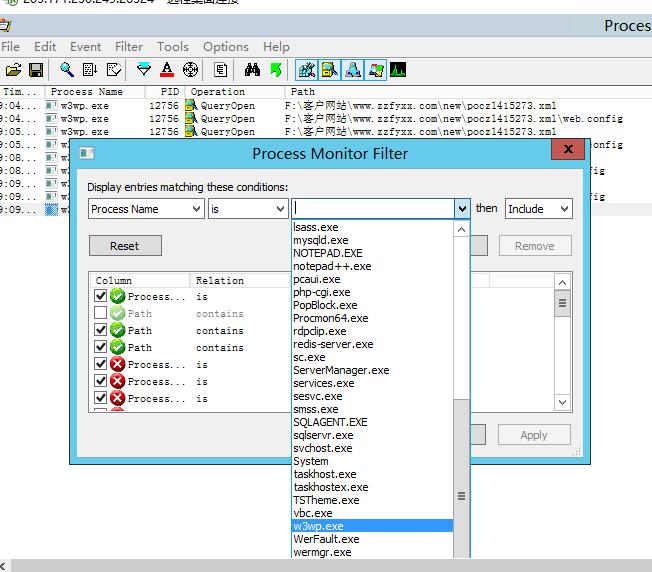
Task: Uncheck first red excluded Process filter
Action: click(x=100, y=364)
